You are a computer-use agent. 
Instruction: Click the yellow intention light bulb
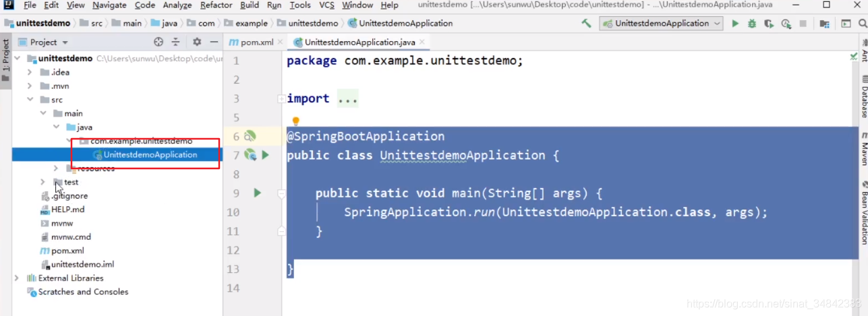tap(295, 121)
